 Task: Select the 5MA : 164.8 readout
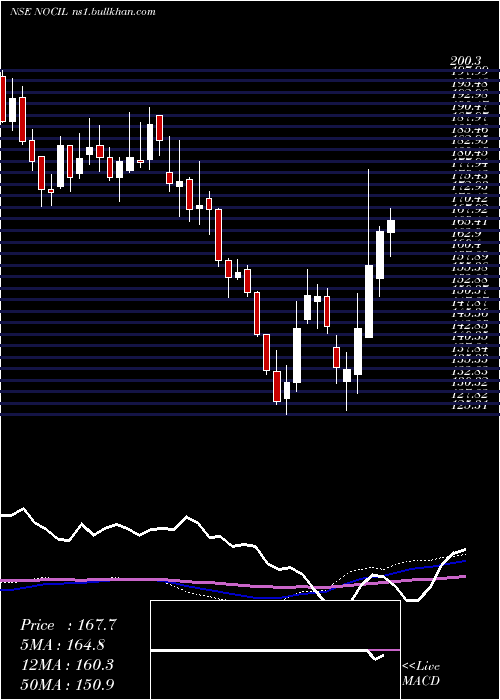[63, 645]
